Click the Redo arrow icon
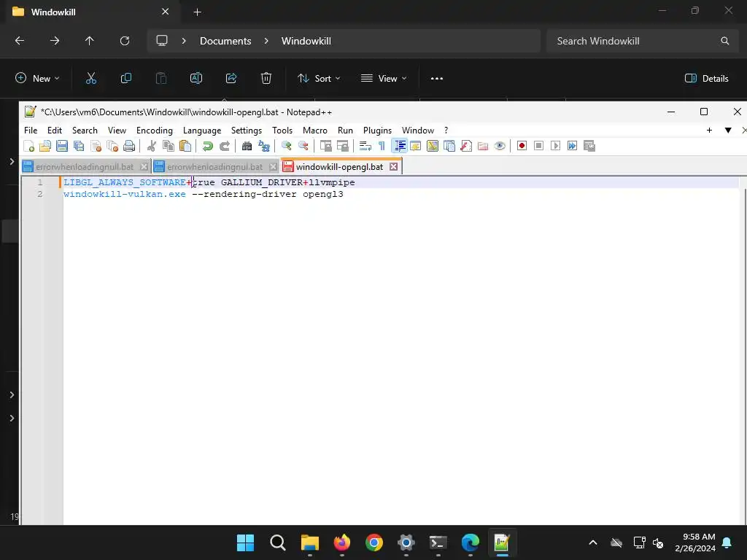Viewport: 747px width, 560px height. (x=225, y=146)
